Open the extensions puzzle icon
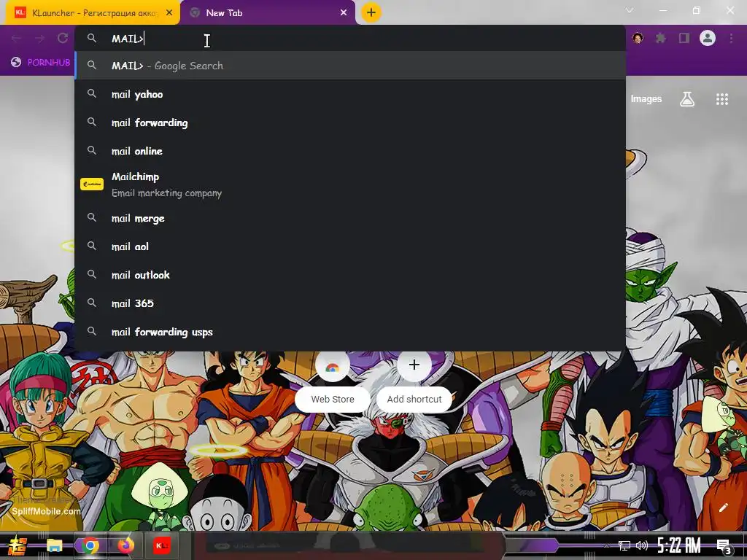The width and height of the screenshot is (747, 560). (x=661, y=38)
